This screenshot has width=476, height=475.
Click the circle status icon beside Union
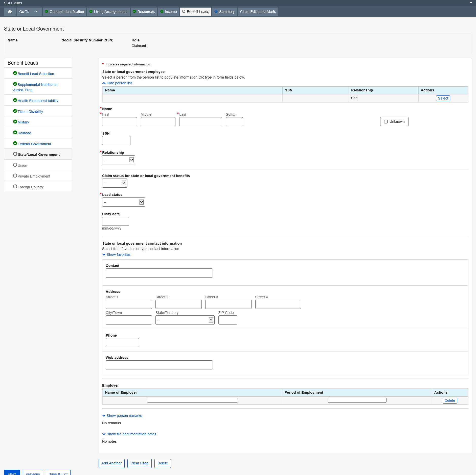15,165
